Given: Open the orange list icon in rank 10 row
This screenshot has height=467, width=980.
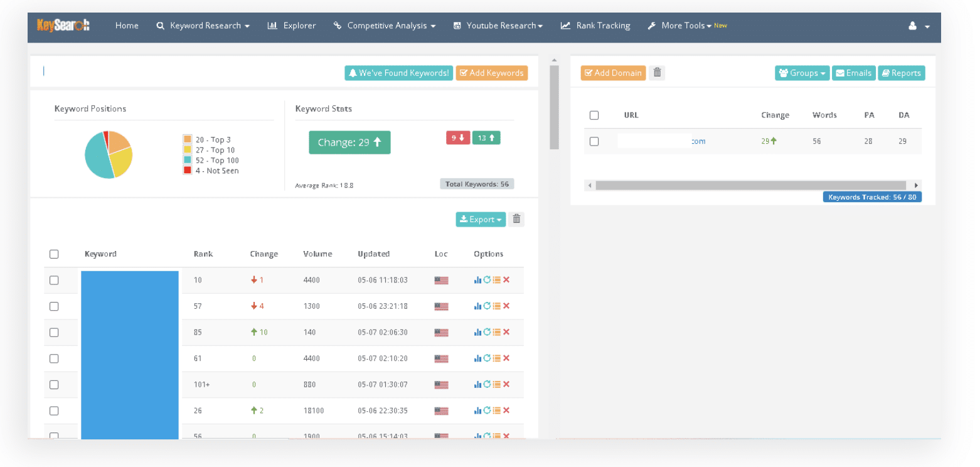Looking at the screenshot, I should point(496,280).
